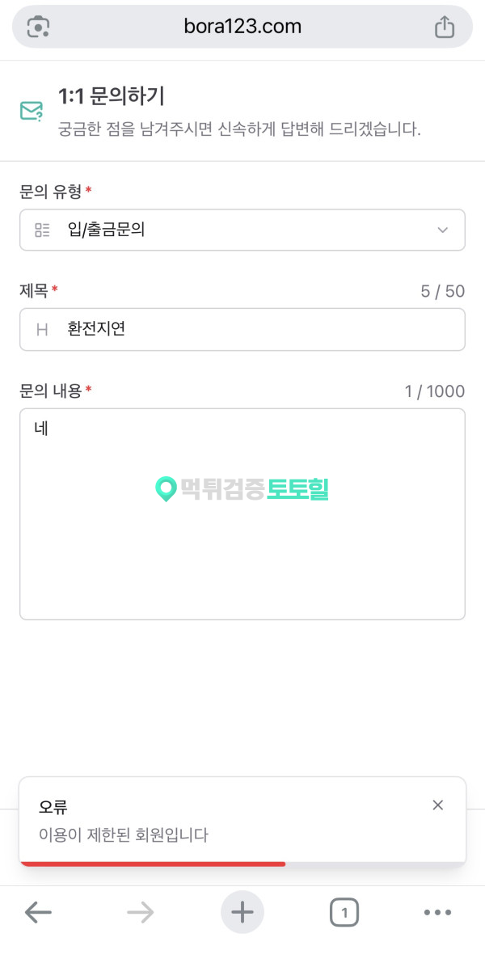Screen dimensions: 485x980
Task: Open a new tab with plus button
Action: pos(242,913)
